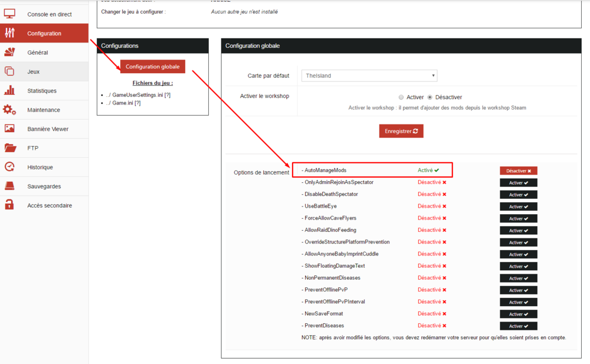590x364 pixels.
Task: Click the Accès secondaire padlock icon
Action: (x=9, y=205)
